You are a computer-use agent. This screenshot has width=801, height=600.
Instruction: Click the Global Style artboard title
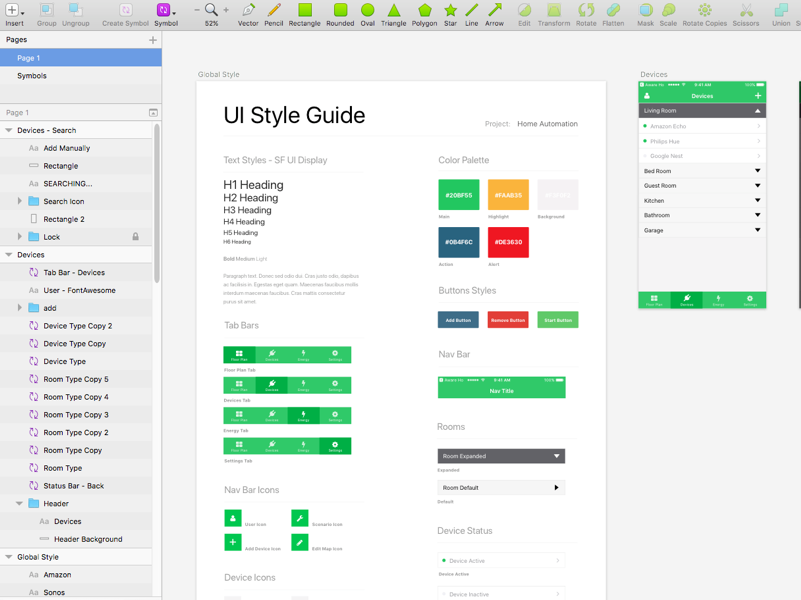219,74
